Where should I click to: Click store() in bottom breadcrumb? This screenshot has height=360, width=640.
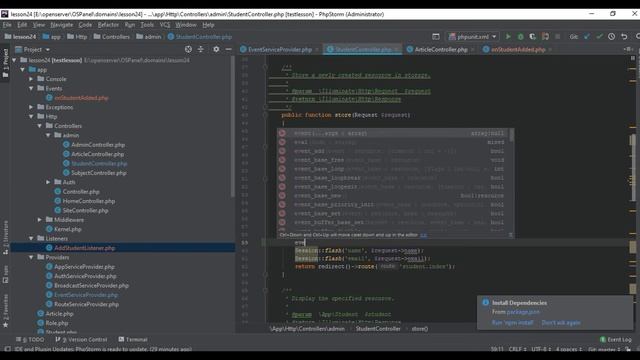pyautogui.click(x=420, y=329)
